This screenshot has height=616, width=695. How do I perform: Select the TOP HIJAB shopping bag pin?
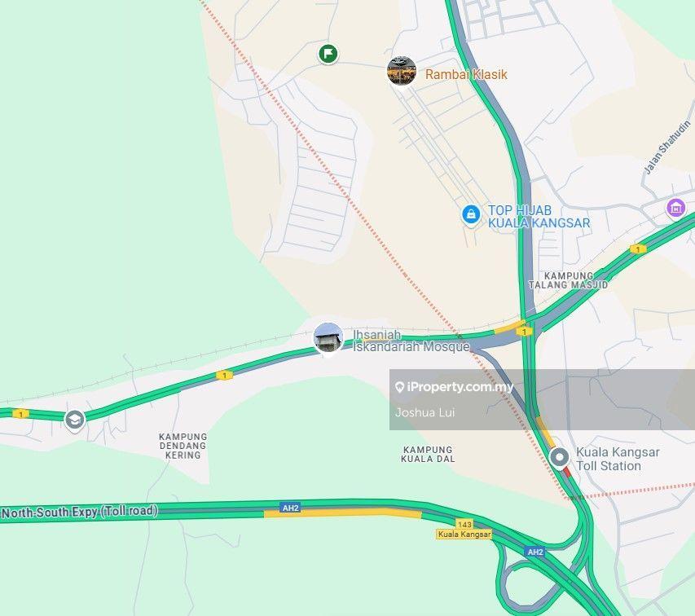click(471, 215)
